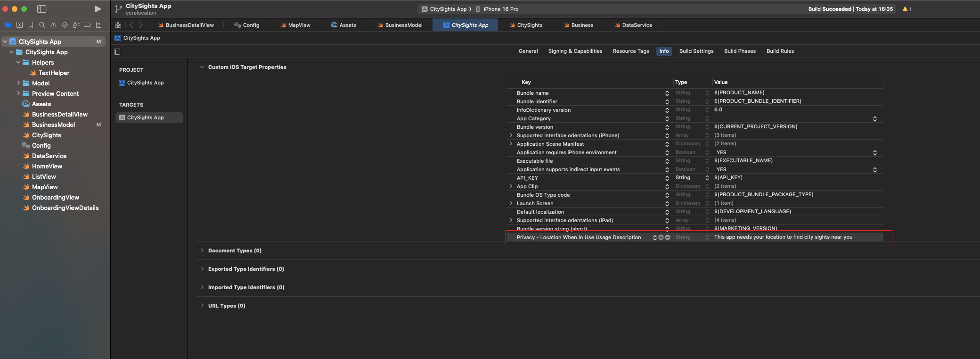The width and height of the screenshot is (980, 359).
Task: Collapse the Helpers folder
Action: pyautogui.click(x=18, y=62)
